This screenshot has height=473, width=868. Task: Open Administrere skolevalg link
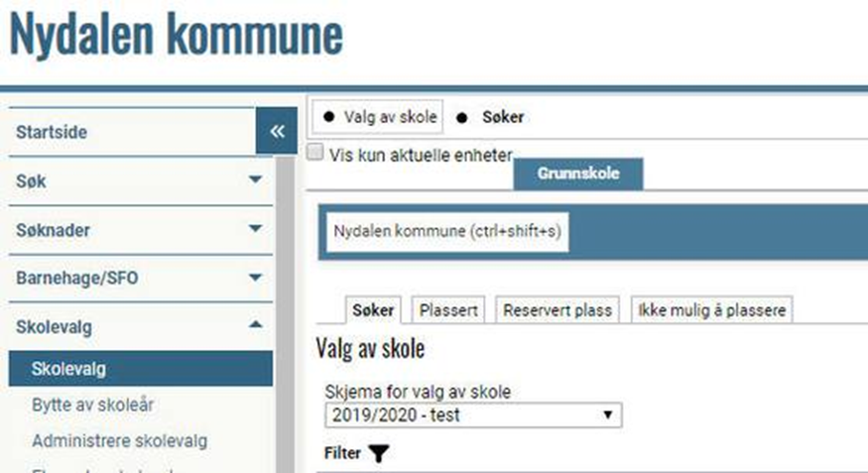[119, 439]
